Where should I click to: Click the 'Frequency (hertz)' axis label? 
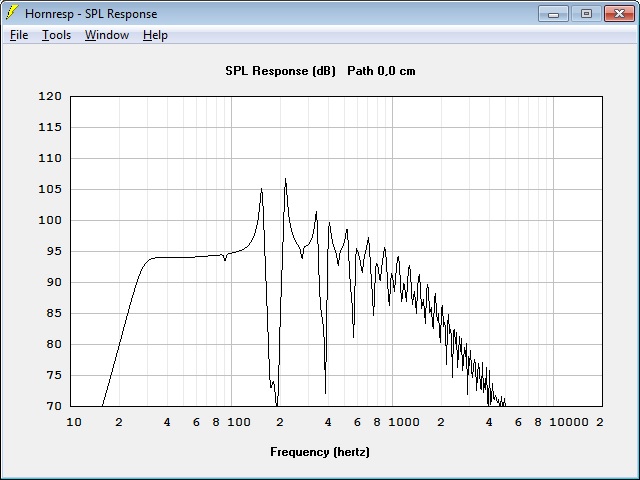[320, 452]
